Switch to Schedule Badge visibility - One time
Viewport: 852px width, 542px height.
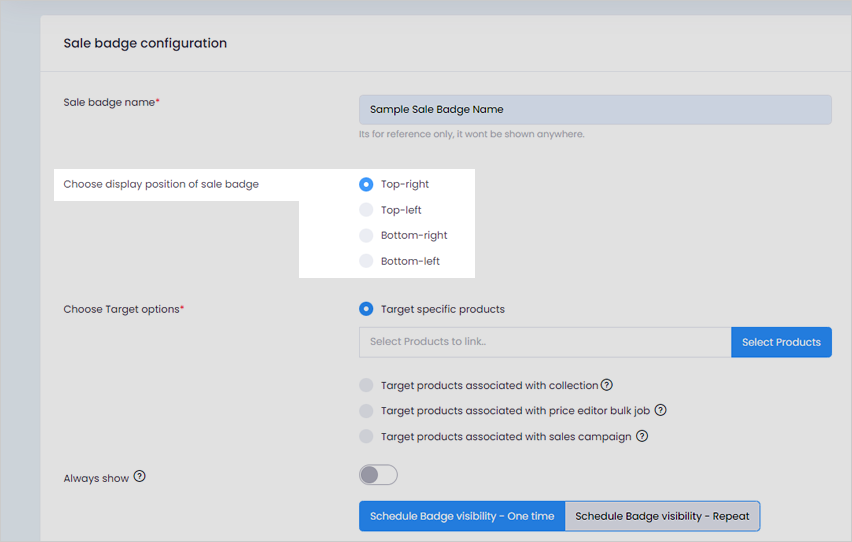(462, 516)
